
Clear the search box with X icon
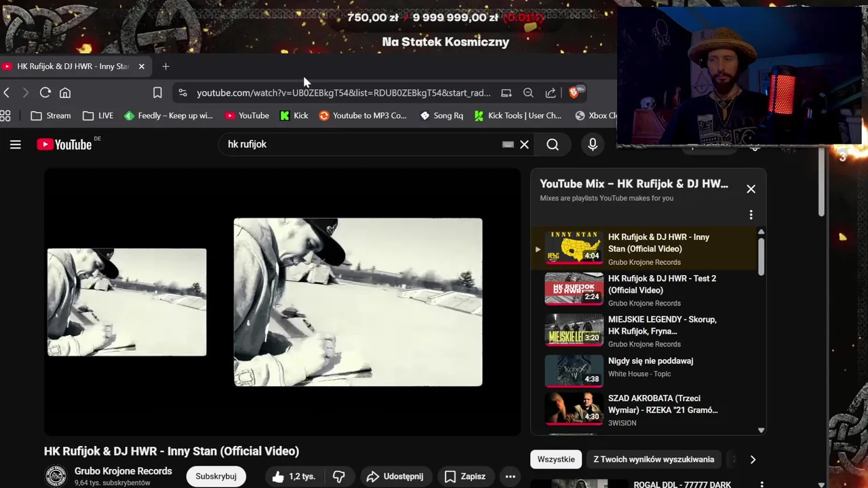click(524, 144)
